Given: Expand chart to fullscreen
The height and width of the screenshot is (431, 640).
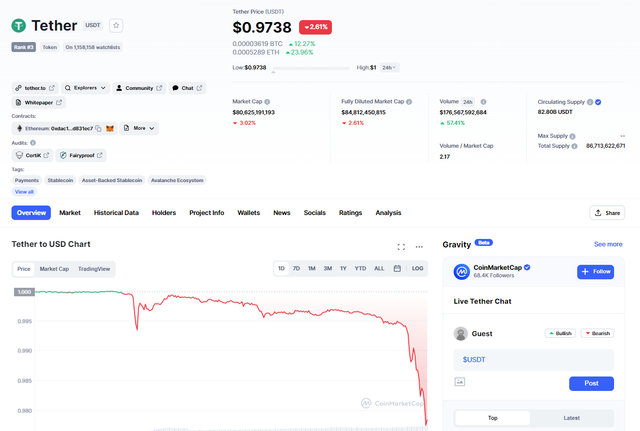Looking at the screenshot, I should point(401,247).
